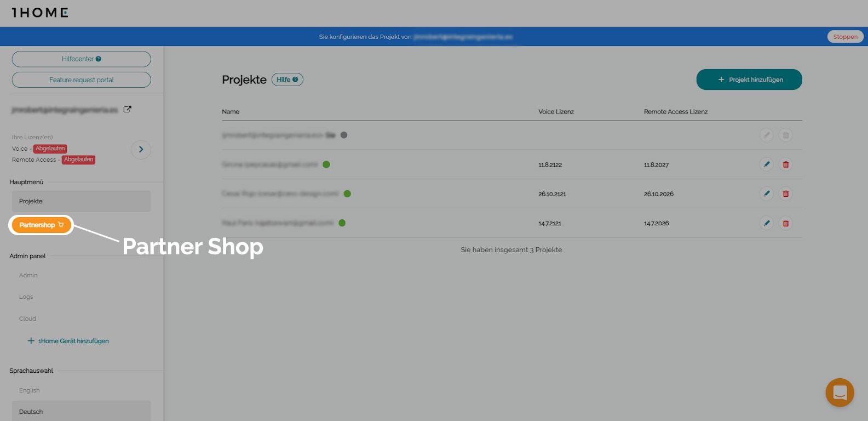The image size is (868, 421).
Task: Open the Admin menu item
Action: [28, 275]
